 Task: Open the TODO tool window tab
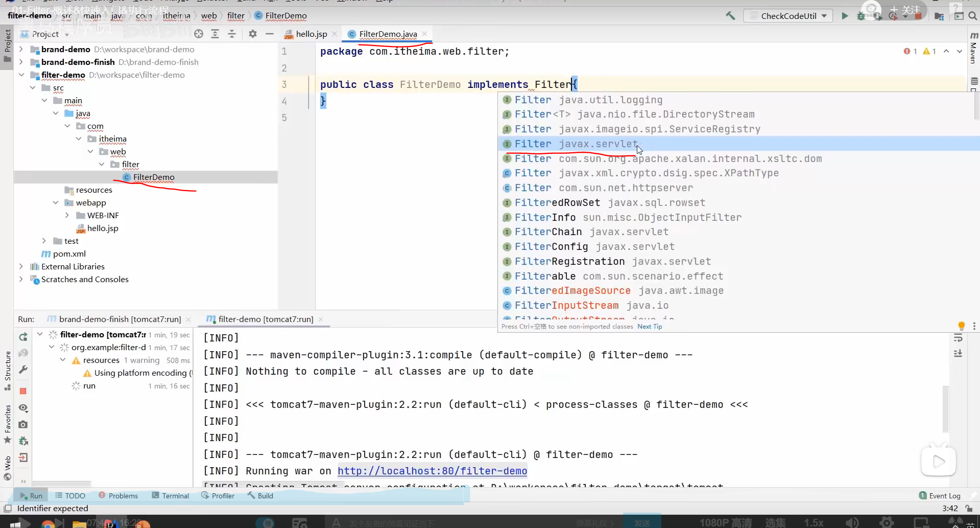coord(70,496)
